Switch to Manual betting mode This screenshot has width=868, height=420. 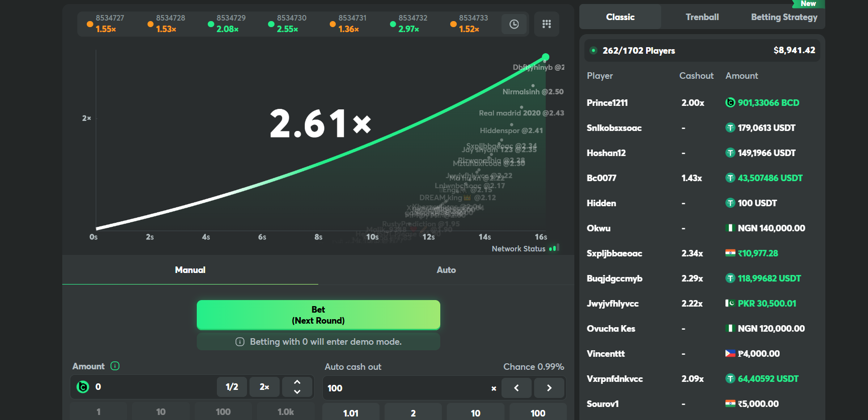[190, 270]
